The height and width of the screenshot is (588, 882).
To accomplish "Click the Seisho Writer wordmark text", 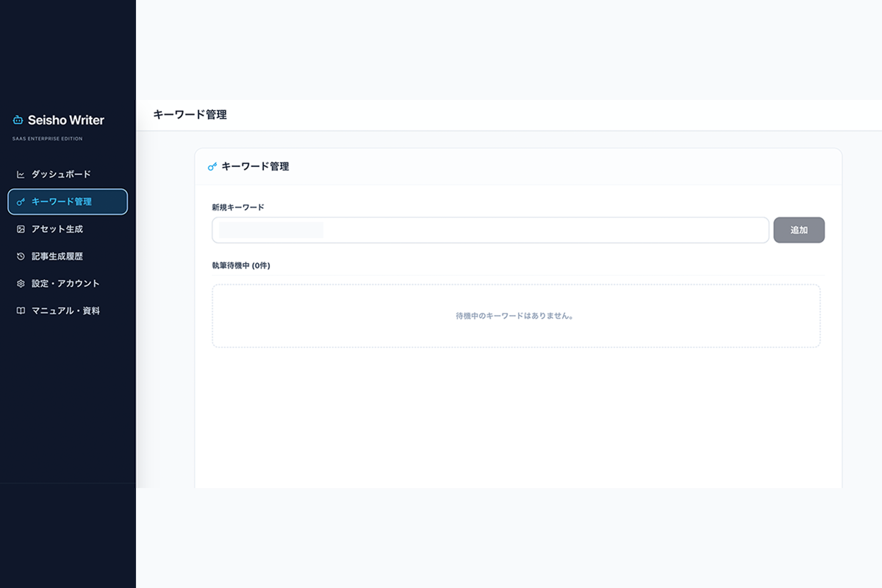I will tap(67, 121).
